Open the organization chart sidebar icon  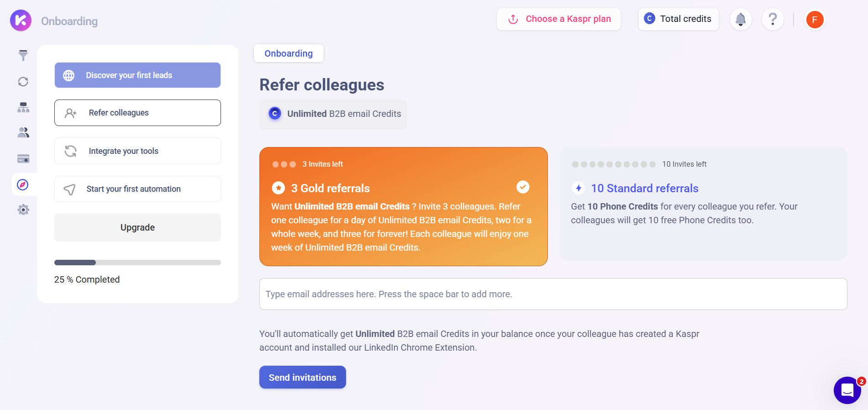pos(23,108)
